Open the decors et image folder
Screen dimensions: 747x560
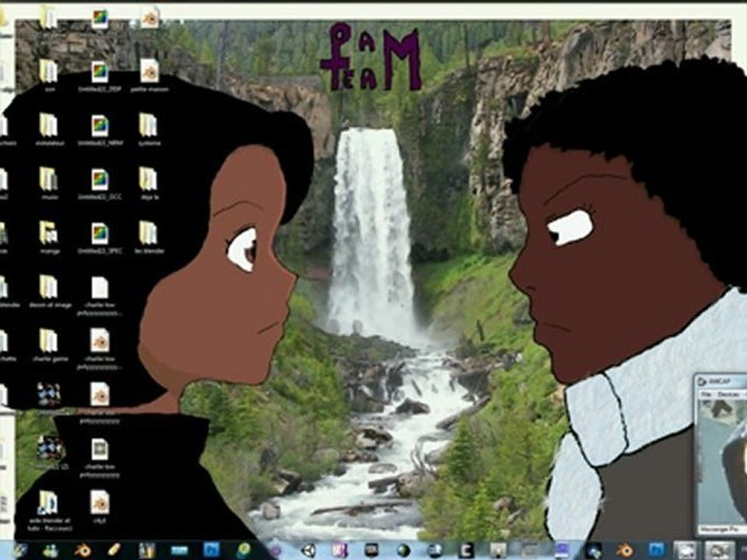click(50, 292)
